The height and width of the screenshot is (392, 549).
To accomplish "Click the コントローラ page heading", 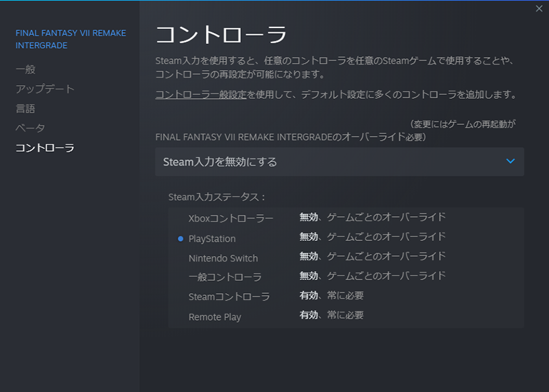I will point(221,35).
